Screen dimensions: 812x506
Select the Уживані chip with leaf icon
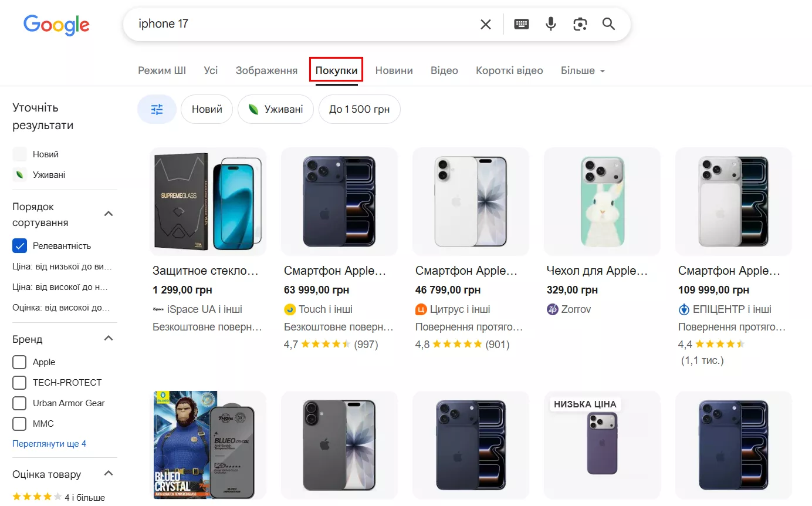[275, 109]
